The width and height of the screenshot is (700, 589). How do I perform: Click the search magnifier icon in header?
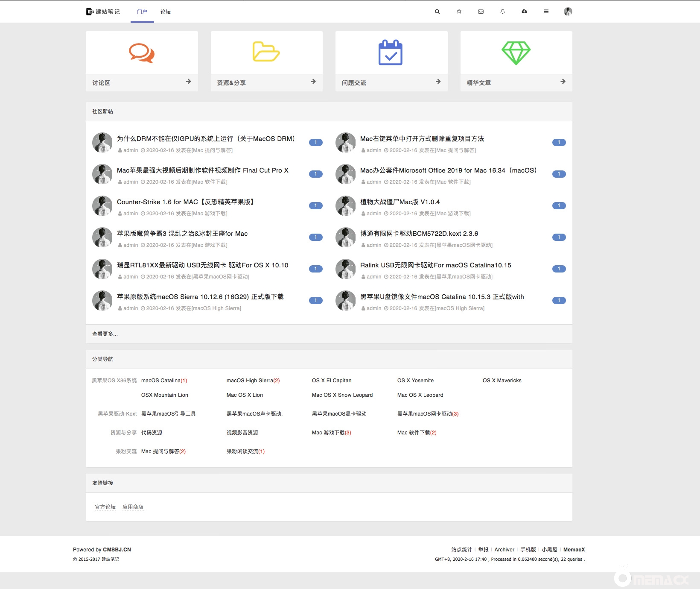point(437,12)
